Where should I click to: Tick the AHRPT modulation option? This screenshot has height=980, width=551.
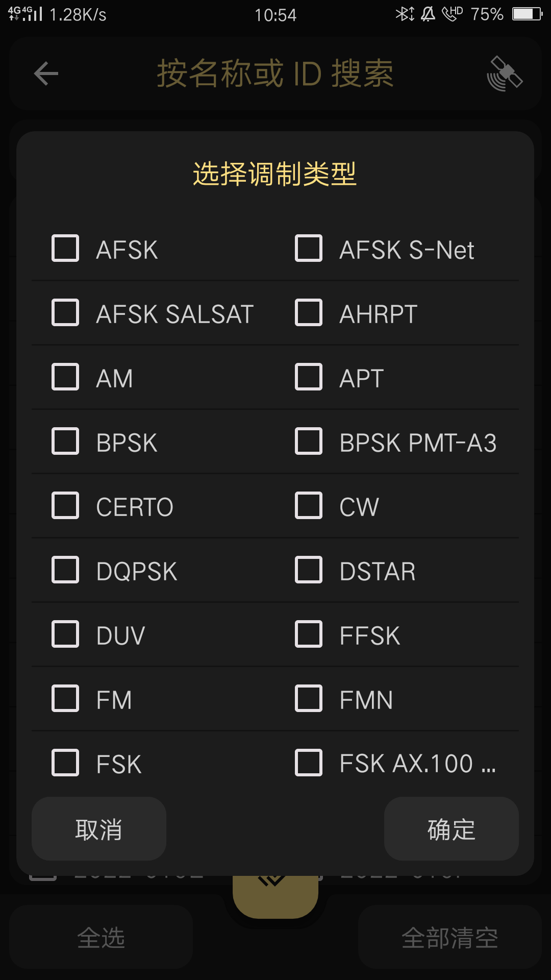pyautogui.click(x=309, y=313)
